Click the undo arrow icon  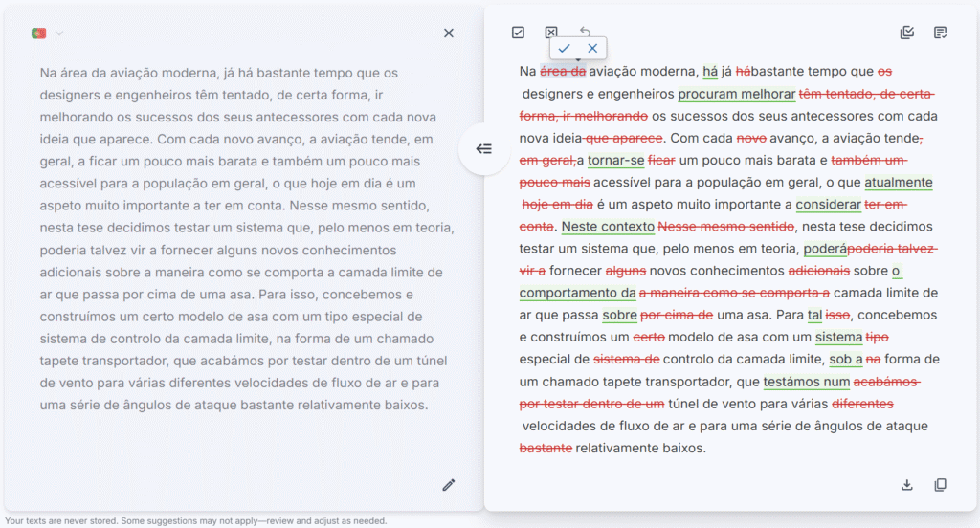click(585, 33)
